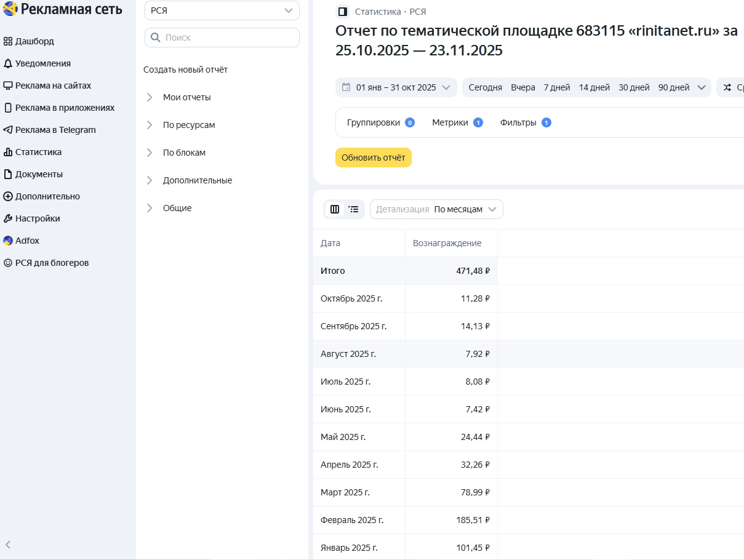Click the Обновить отчёт button
744x560 pixels.
[373, 158]
